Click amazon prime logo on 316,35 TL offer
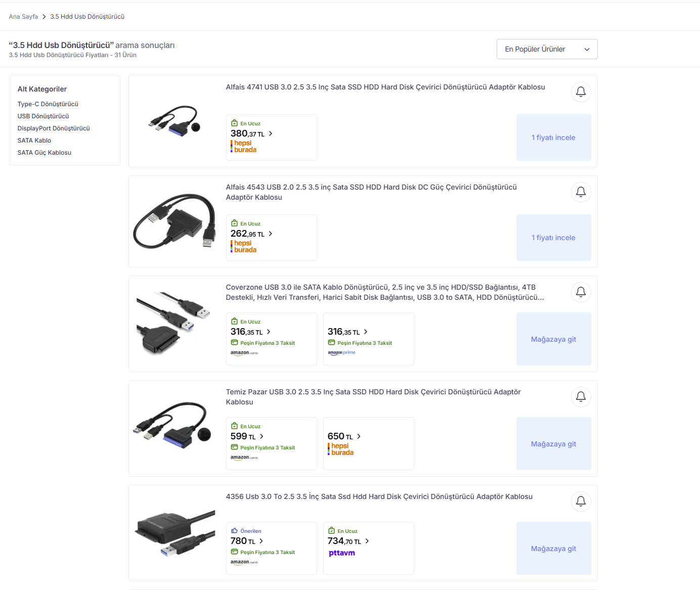700x590 pixels. point(341,353)
